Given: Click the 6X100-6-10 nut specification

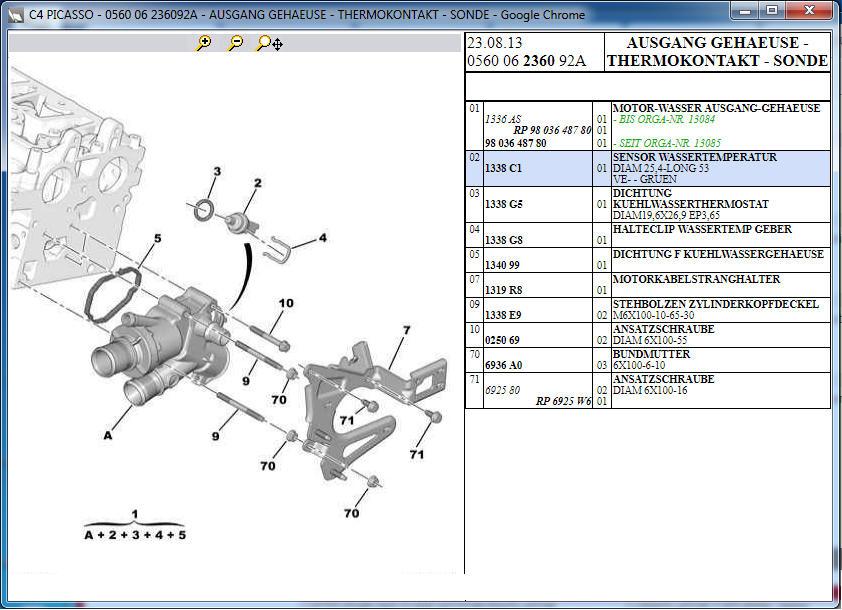Looking at the screenshot, I should (640, 365).
